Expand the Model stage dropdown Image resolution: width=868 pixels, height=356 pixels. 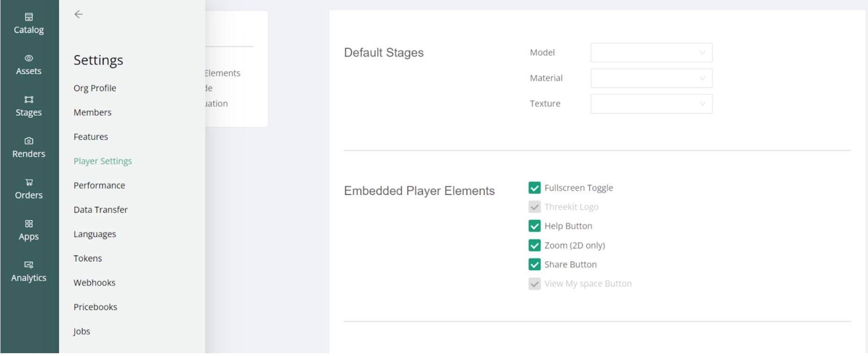[651, 53]
